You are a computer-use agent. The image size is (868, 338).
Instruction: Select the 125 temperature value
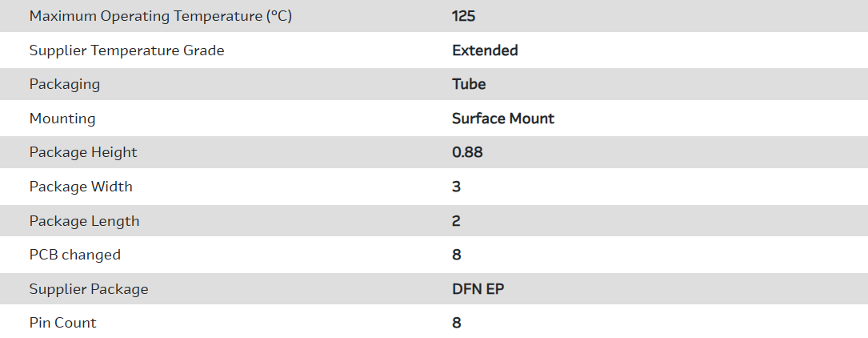tap(464, 16)
